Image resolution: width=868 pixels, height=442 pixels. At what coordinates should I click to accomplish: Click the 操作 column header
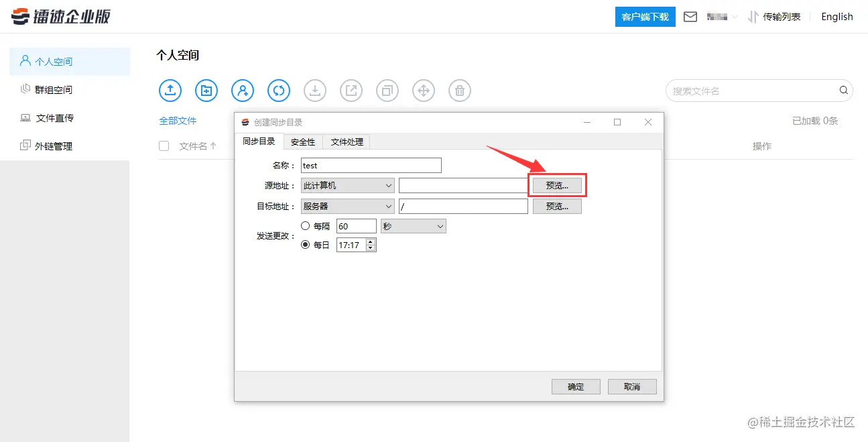[762, 146]
